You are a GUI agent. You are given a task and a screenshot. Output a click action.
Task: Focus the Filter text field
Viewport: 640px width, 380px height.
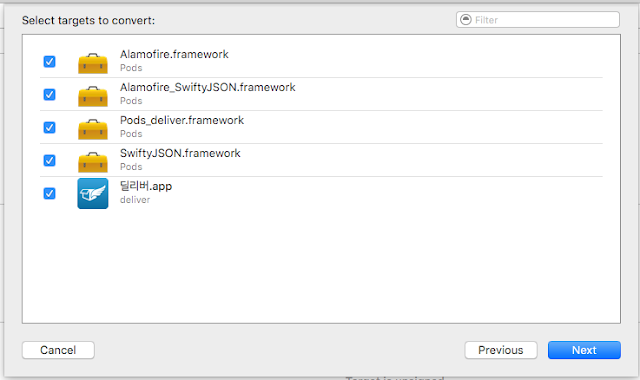538,20
